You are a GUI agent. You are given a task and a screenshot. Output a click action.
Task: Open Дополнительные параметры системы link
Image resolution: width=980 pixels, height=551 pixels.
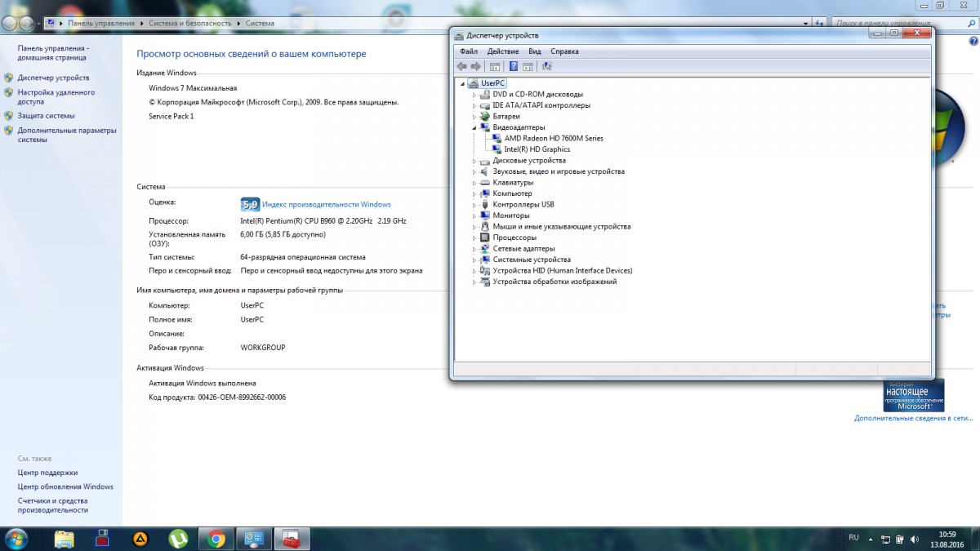67,135
